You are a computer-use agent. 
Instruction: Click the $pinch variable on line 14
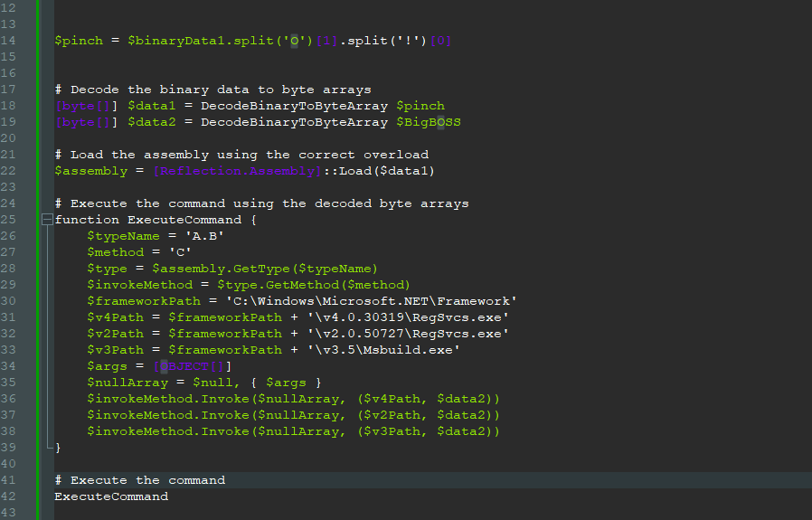coord(79,41)
